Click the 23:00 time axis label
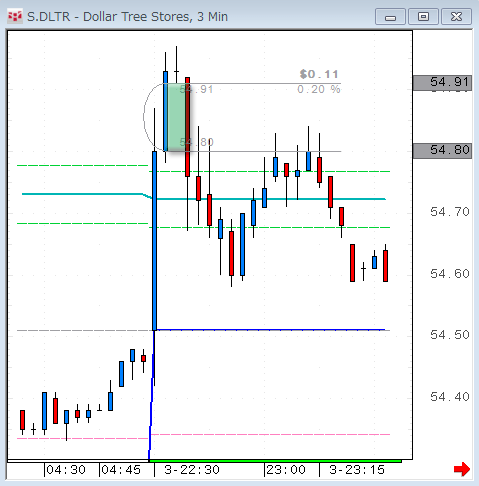479x486 pixels. point(286,470)
